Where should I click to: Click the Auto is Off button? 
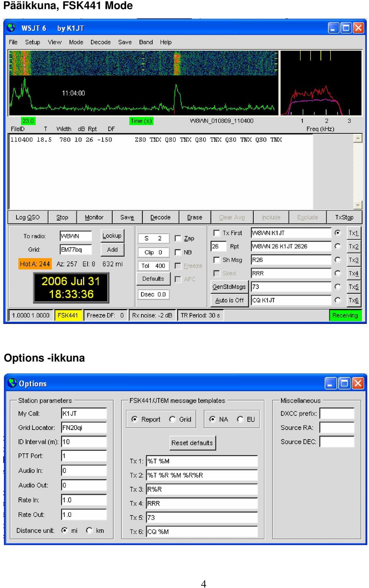(229, 300)
